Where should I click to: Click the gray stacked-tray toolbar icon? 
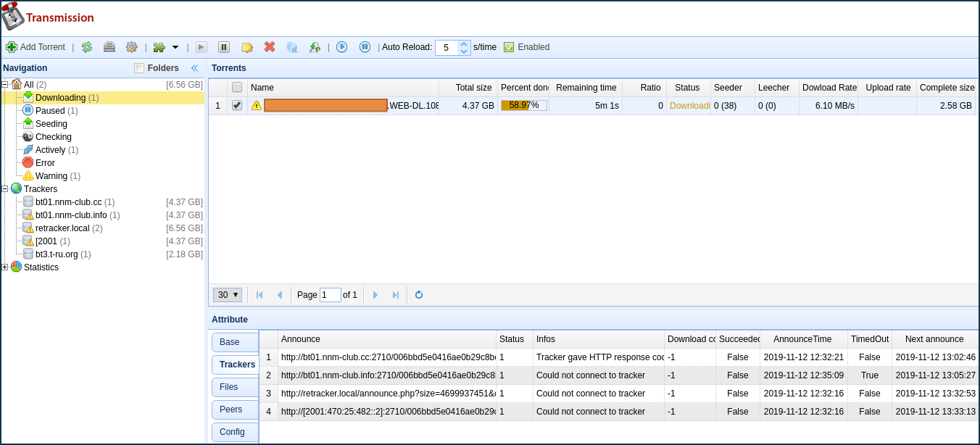pyautogui.click(x=109, y=47)
